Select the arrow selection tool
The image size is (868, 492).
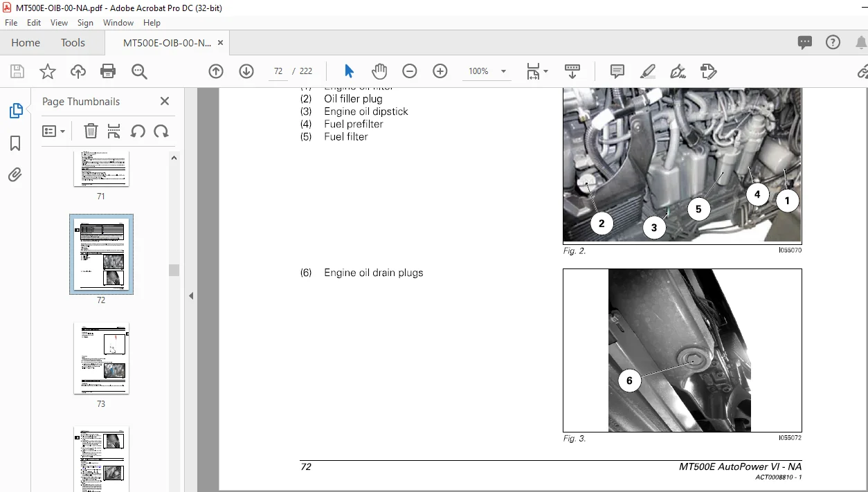(x=349, y=71)
